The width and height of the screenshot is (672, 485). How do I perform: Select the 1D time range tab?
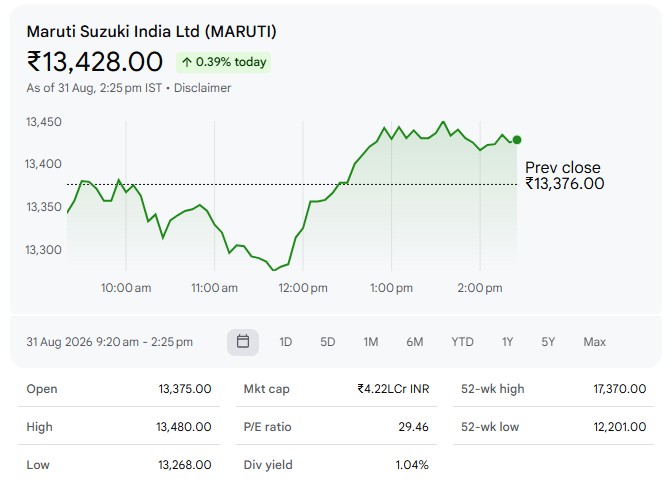coord(285,342)
